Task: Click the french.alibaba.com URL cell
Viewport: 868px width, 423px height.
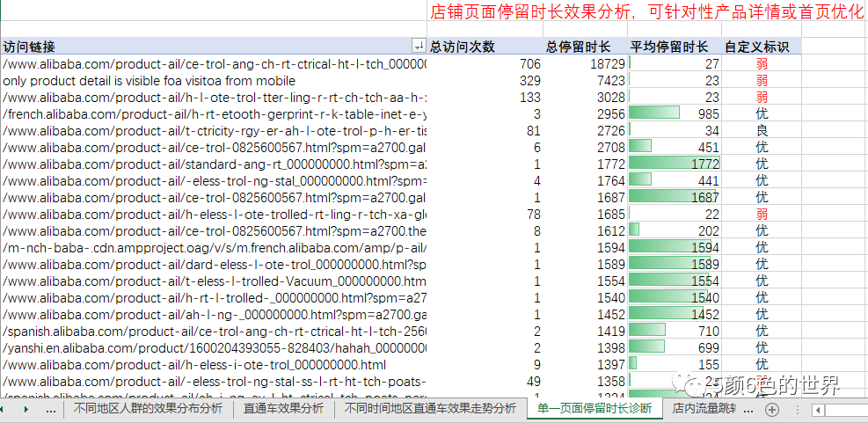Action: [x=214, y=113]
